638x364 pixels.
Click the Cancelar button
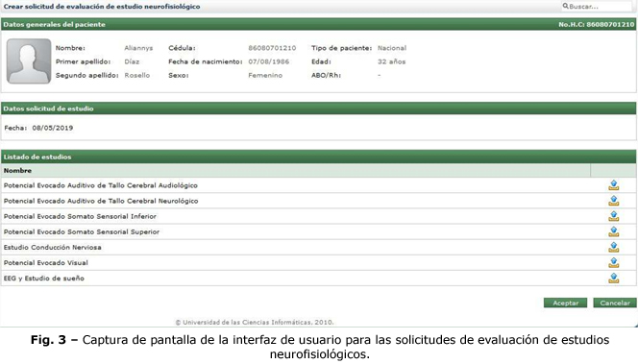(615, 303)
